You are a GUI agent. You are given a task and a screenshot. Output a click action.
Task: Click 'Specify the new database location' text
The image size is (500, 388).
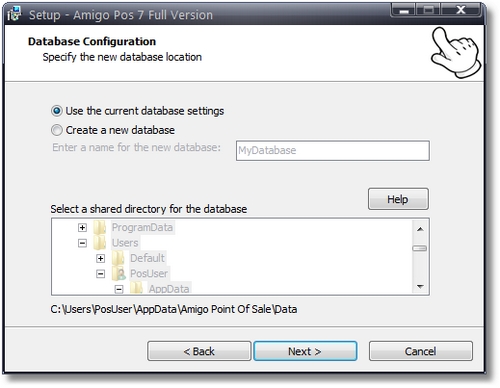coord(122,57)
